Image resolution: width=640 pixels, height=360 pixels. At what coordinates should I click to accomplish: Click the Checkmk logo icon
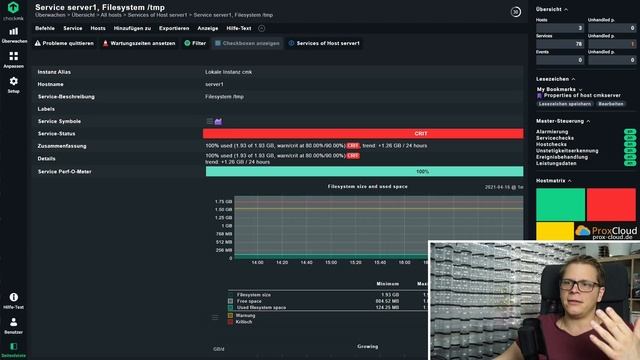(x=13, y=7)
